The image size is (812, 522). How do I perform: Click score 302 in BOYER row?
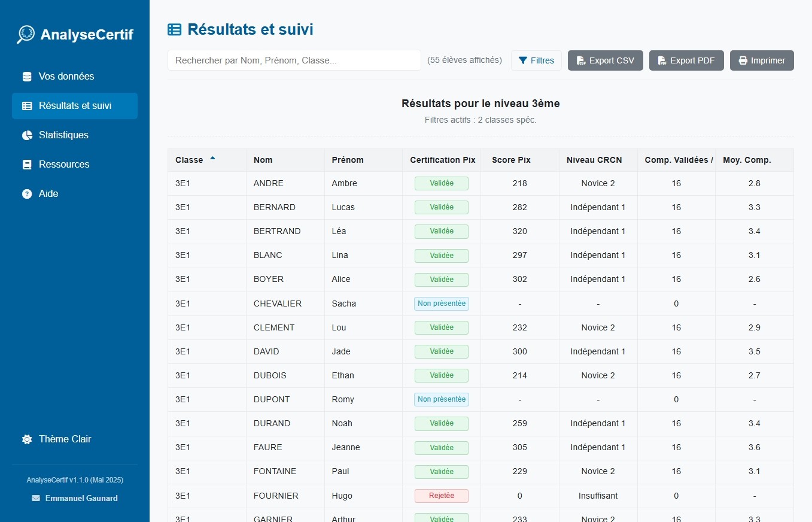click(x=520, y=280)
